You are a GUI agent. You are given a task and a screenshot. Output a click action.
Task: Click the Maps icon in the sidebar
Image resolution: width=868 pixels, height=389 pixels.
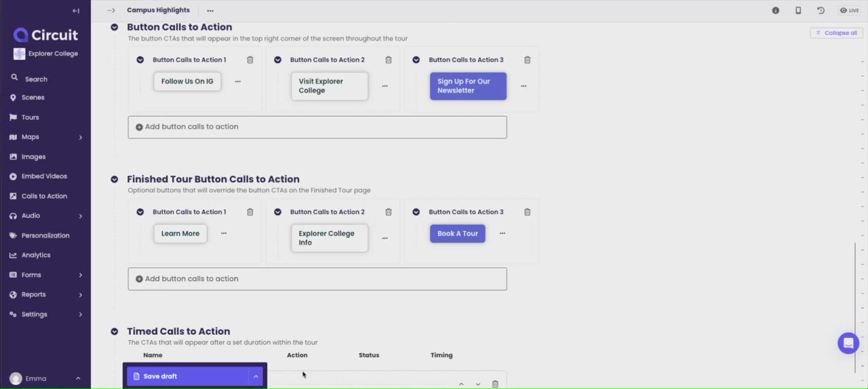point(14,137)
